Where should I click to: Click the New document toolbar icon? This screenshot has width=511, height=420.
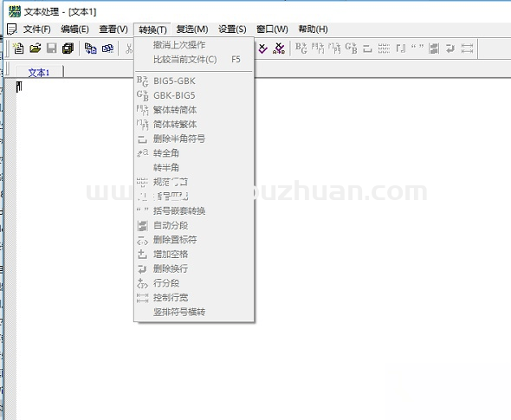18,48
